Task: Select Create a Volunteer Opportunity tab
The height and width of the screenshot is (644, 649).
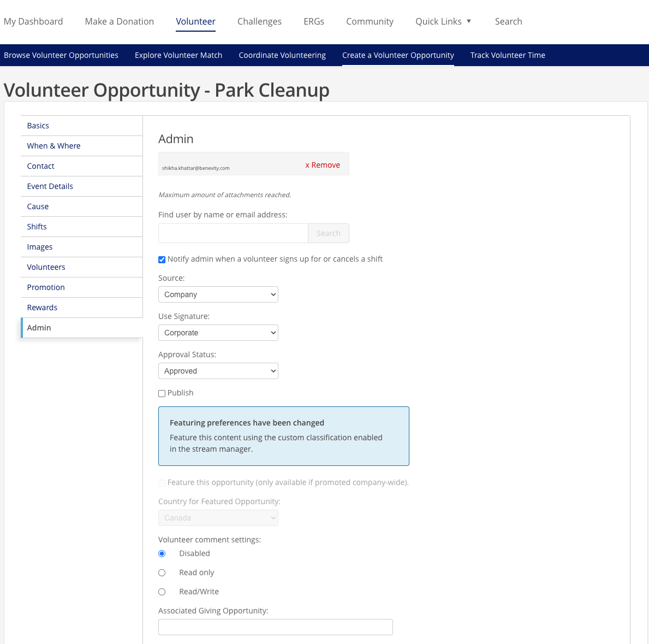Action: coord(398,55)
